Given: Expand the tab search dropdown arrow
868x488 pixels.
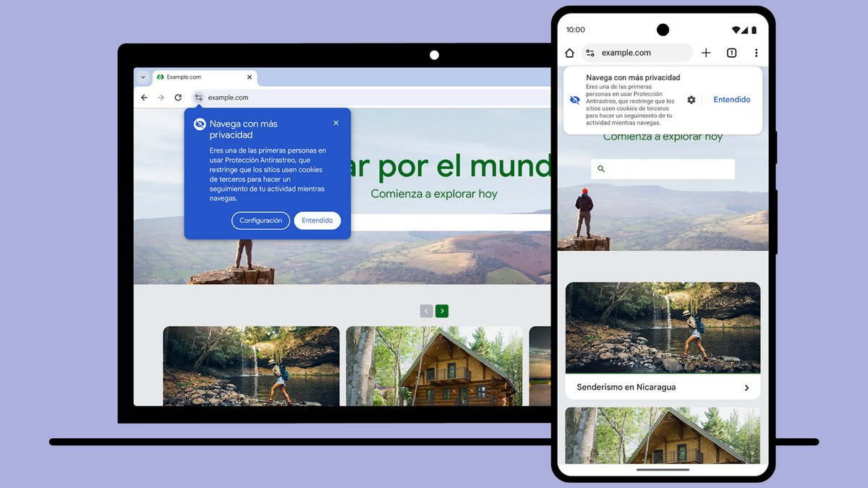Looking at the screenshot, I should click(x=143, y=77).
